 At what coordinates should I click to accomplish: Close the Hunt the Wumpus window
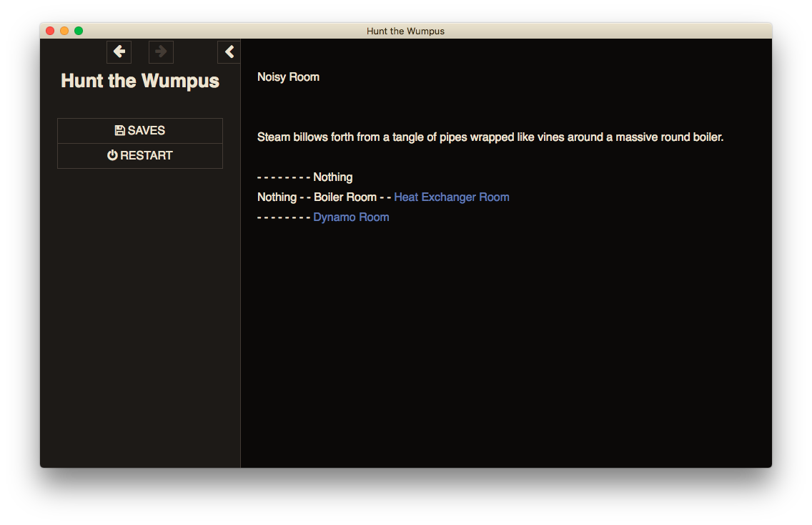click(50, 31)
